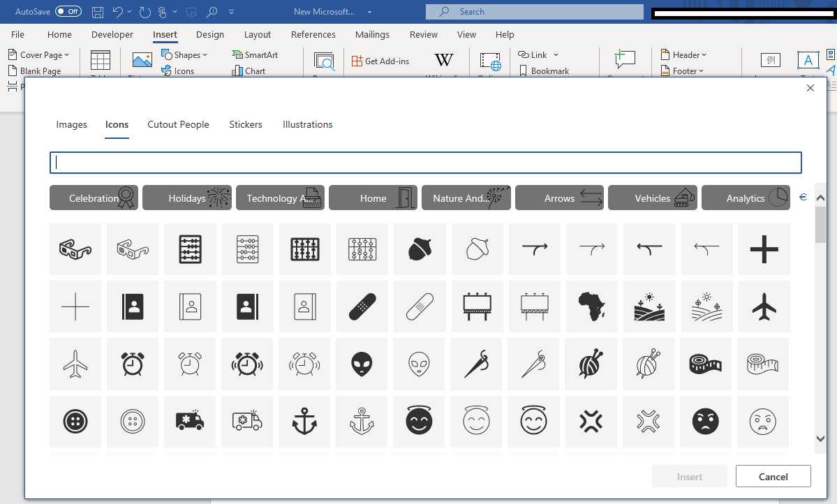
Task: Open the References ribbon tab
Action: tap(313, 34)
